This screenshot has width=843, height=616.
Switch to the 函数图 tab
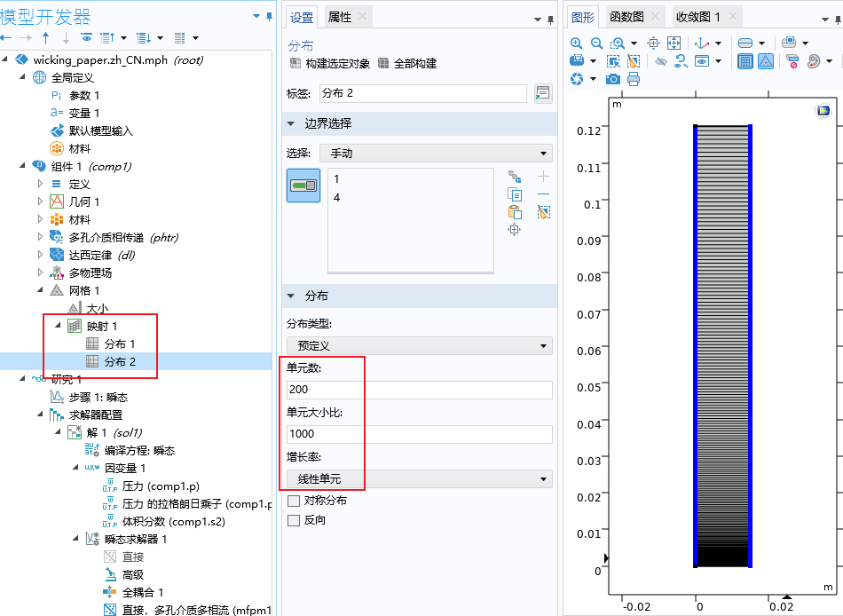coord(626,17)
